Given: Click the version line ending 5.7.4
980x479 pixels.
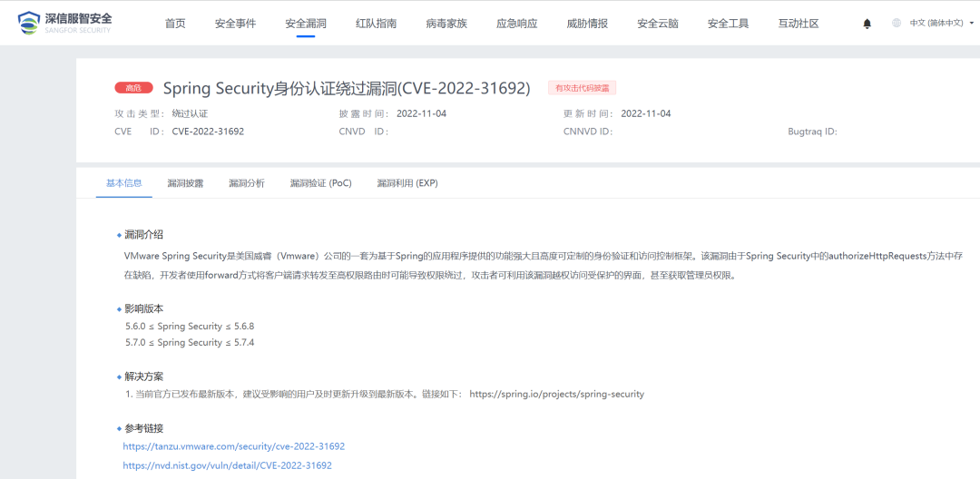Looking at the screenshot, I should pyautogui.click(x=190, y=342).
